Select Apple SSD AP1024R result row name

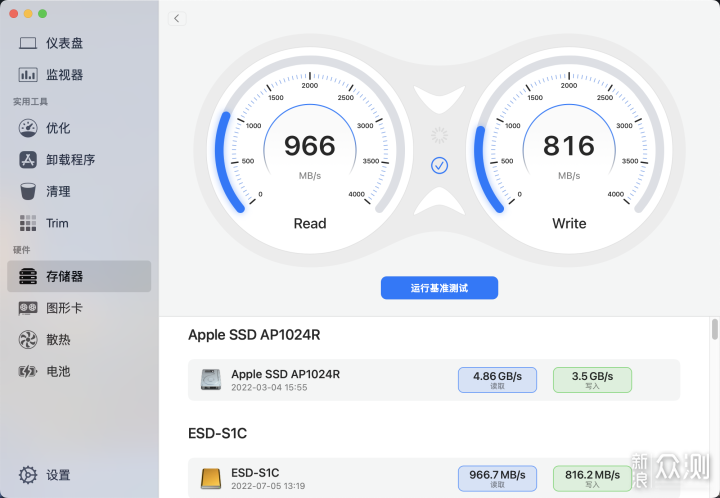click(286, 374)
